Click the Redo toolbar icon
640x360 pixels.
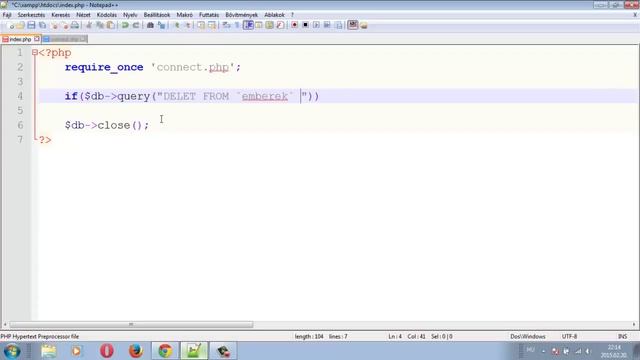pos(136,25)
